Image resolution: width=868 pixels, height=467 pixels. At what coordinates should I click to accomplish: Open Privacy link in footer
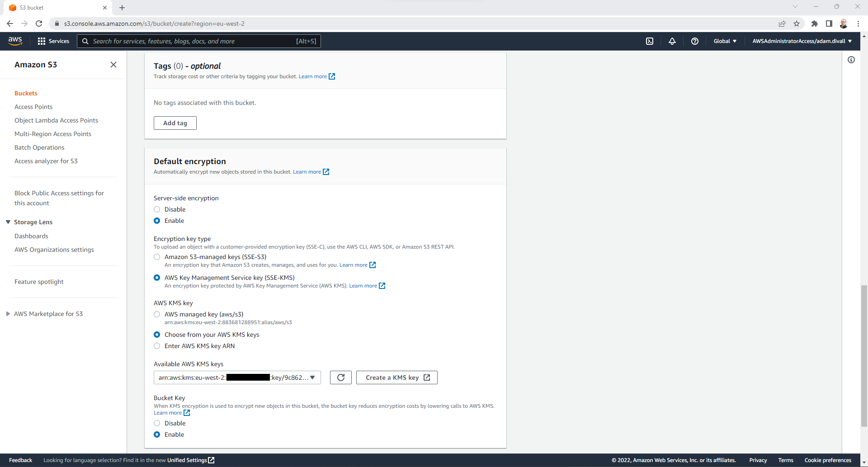[758, 460]
